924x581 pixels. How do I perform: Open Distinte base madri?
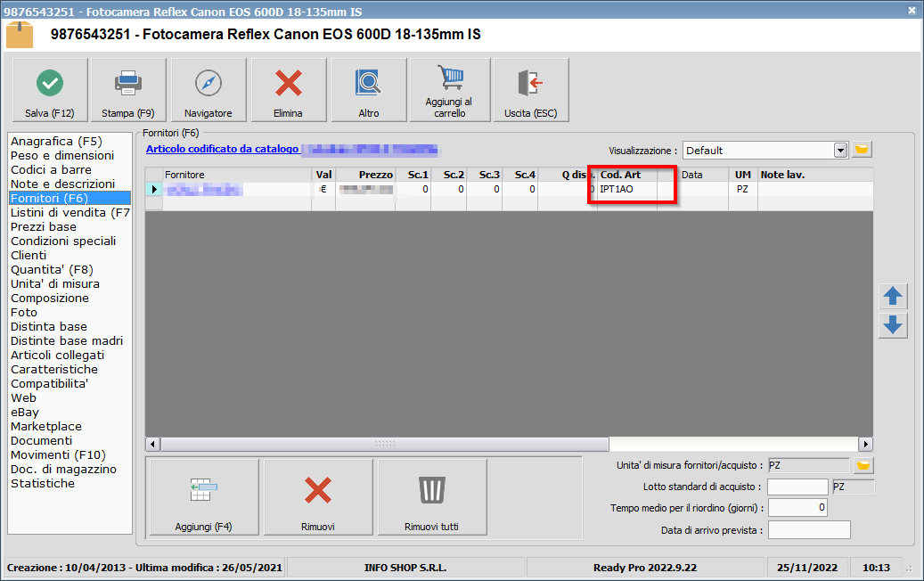coord(67,340)
